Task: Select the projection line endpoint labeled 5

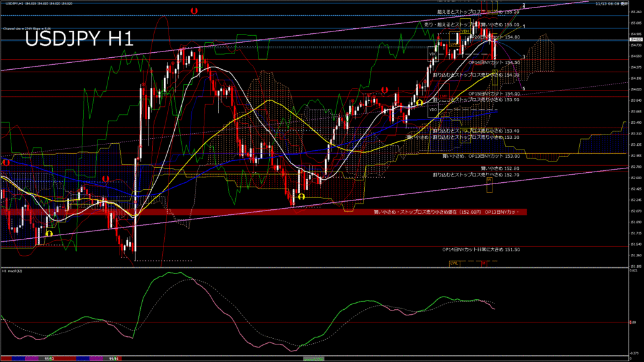Action: (x=524, y=89)
